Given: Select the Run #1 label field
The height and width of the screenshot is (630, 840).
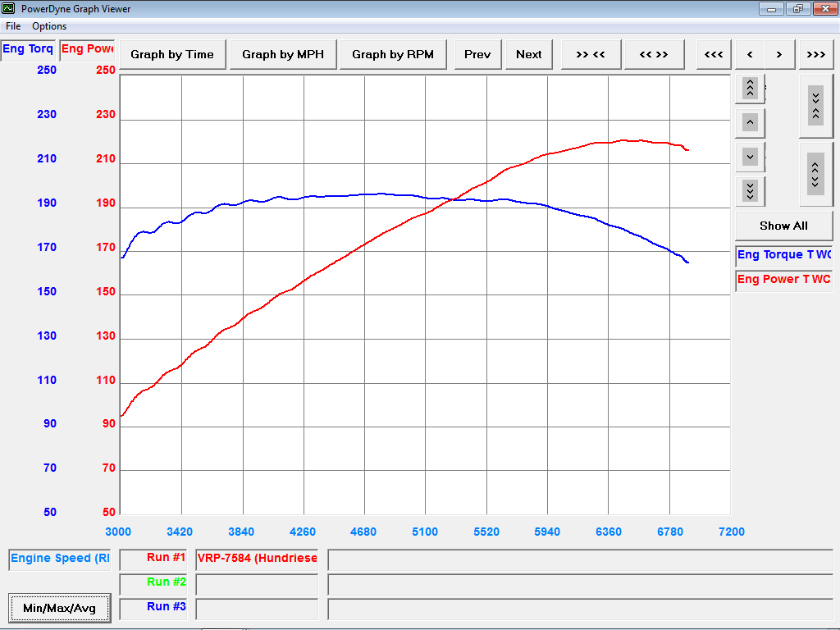Looking at the screenshot, I should tap(153, 559).
